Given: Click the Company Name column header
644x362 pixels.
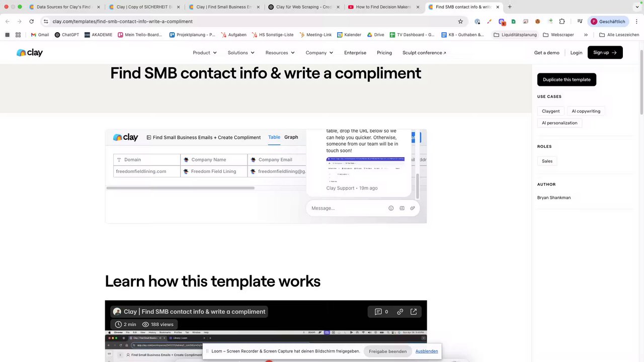Looking at the screenshot, I should 214,159.
